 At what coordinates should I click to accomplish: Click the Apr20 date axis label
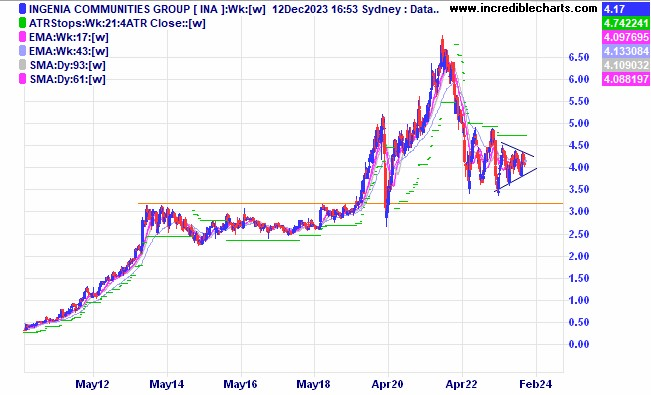click(x=387, y=385)
